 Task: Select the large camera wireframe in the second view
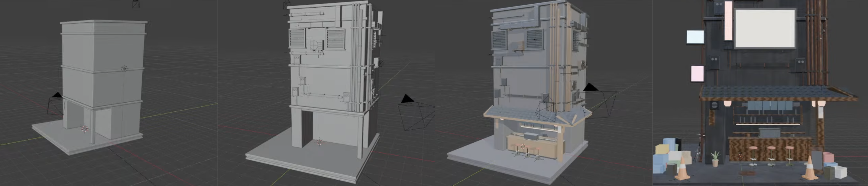(x=416, y=112)
